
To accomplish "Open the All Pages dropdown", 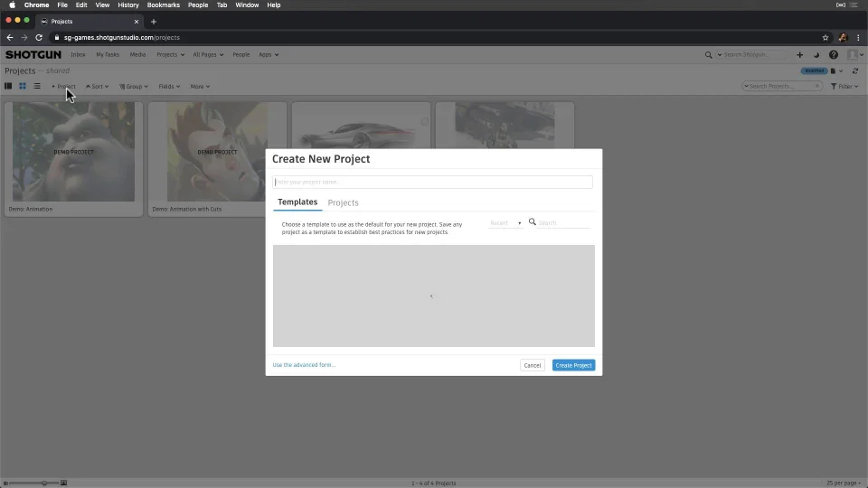I will [x=208, y=55].
